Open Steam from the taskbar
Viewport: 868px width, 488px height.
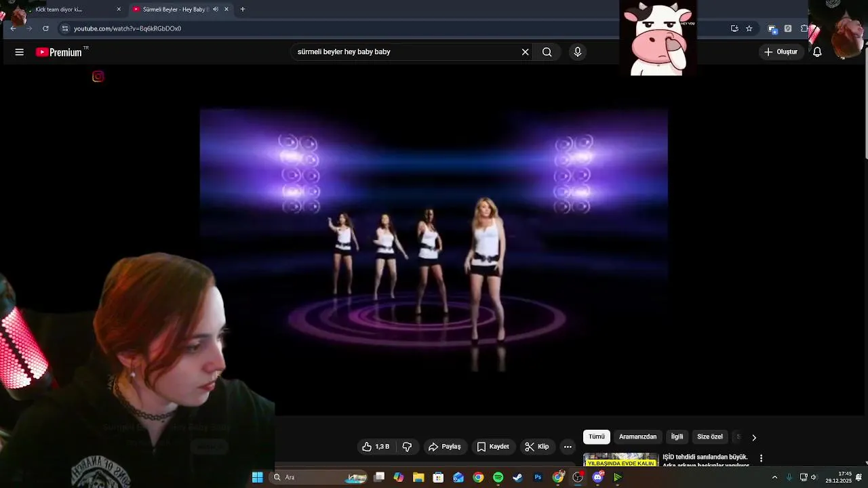tap(517, 478)
